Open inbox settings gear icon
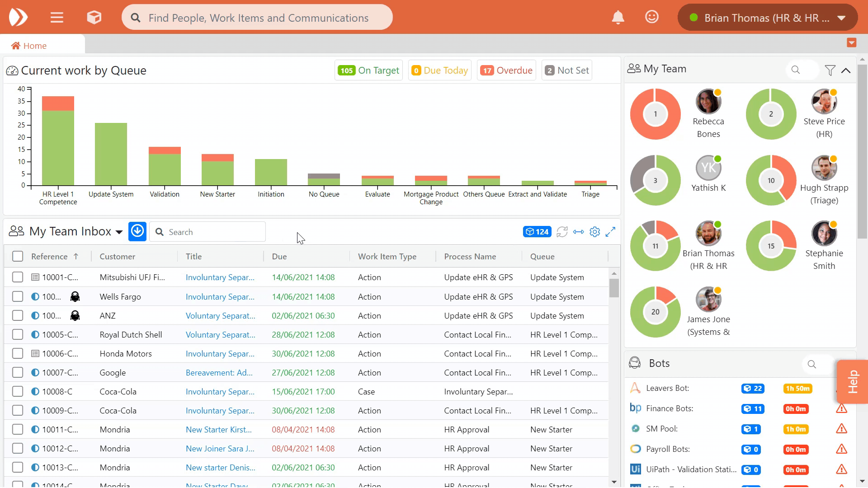 coord(595,232)
